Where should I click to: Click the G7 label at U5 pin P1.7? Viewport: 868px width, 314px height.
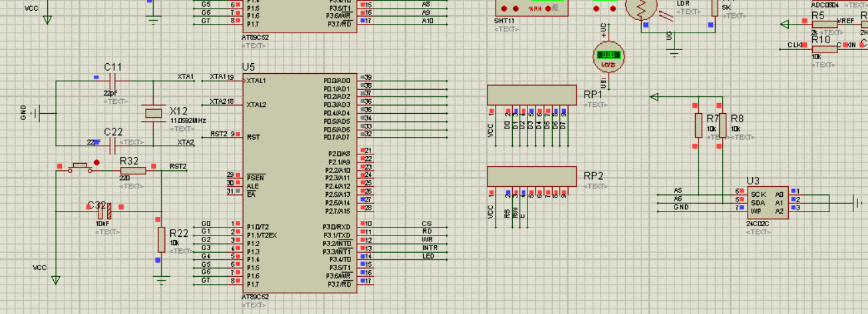click(x=206, y=280)
